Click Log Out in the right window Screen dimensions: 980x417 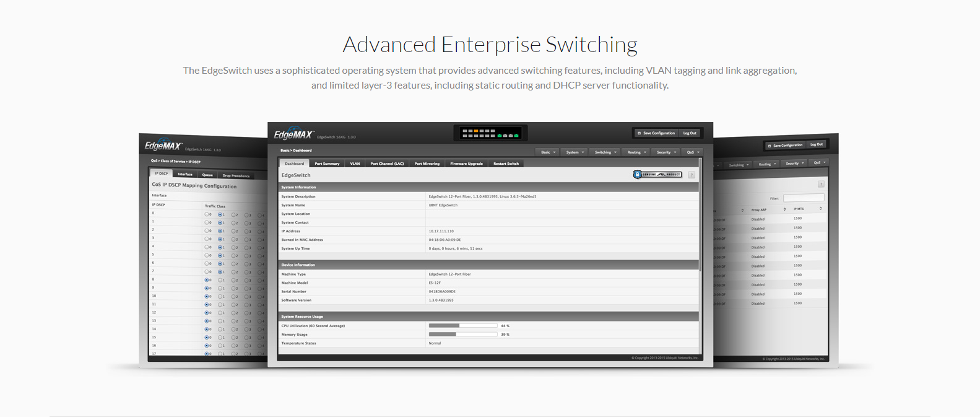pyautogui.click(x=817, y=144)
